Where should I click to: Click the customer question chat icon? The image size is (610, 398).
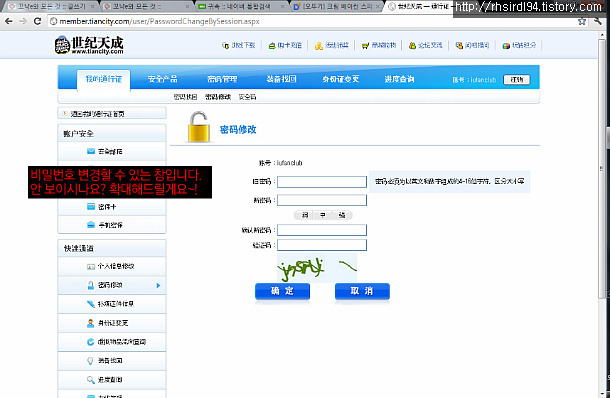(x=459, y=46)
